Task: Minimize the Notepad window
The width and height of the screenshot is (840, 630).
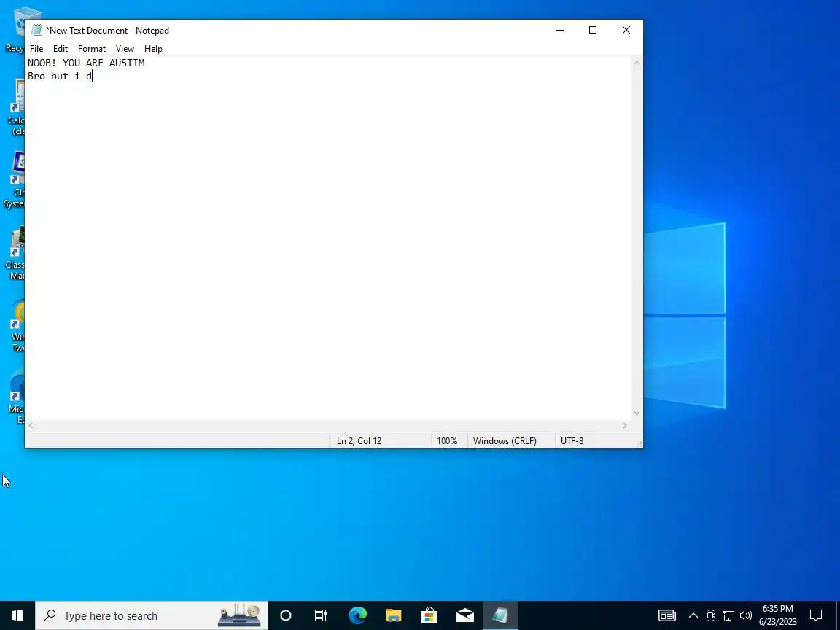Action: pos(560,30)
